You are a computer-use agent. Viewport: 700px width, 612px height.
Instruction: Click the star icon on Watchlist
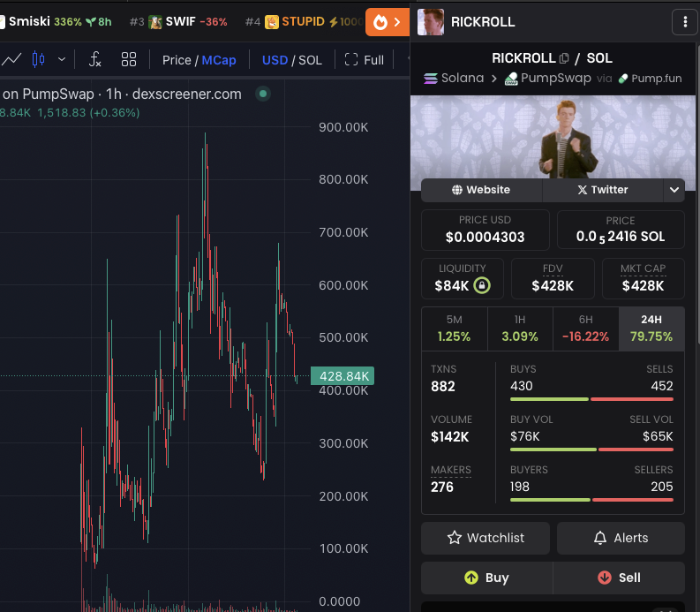pos(455,538)
